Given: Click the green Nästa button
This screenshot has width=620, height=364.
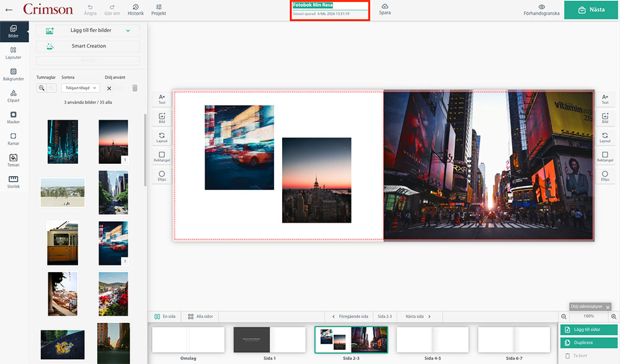Looking at the screenshot, I should (x=591, y=10).
